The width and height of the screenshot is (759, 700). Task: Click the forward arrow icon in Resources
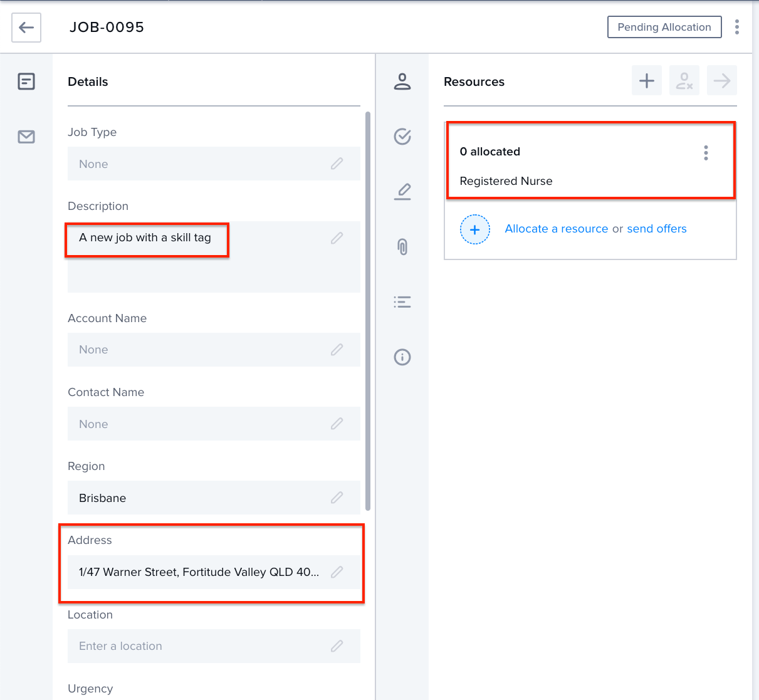721,80
